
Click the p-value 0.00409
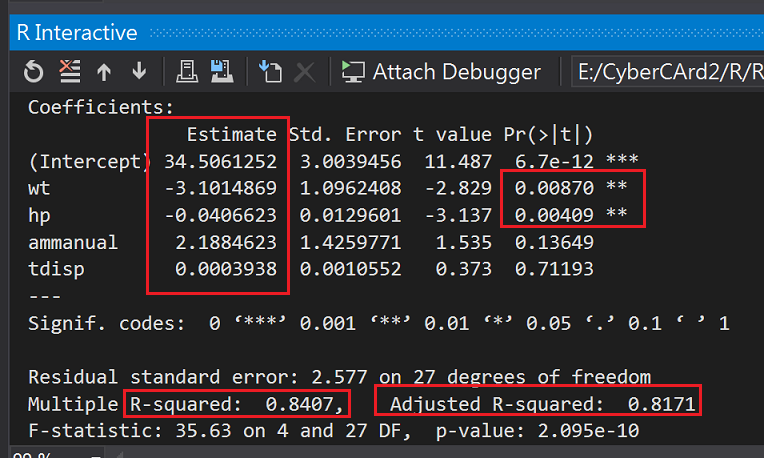click(x=554, y=215)
